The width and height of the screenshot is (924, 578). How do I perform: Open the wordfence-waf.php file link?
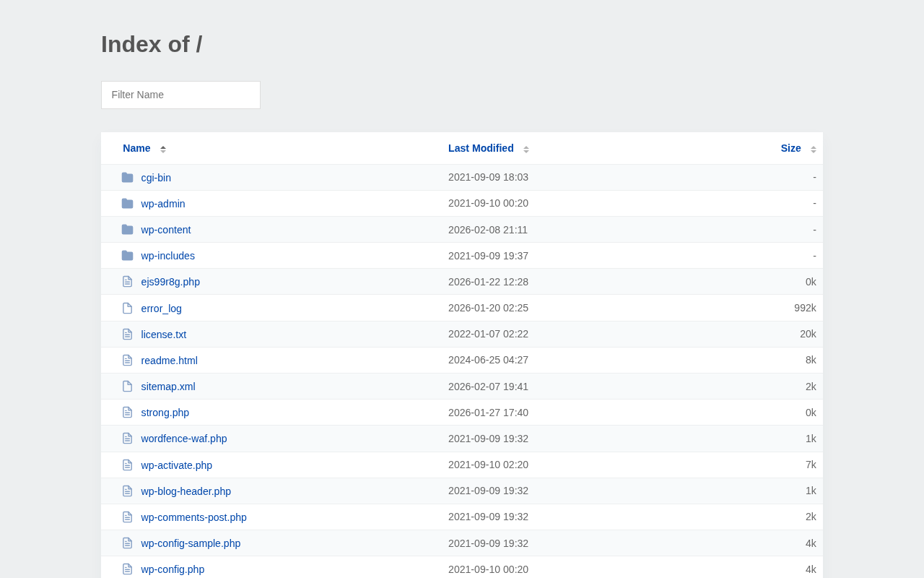click(x=184, y=439)
